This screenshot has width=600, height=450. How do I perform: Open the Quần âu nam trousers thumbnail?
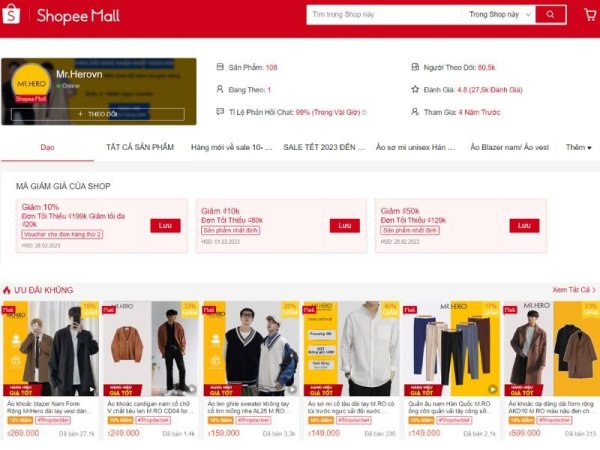point(452,348)
